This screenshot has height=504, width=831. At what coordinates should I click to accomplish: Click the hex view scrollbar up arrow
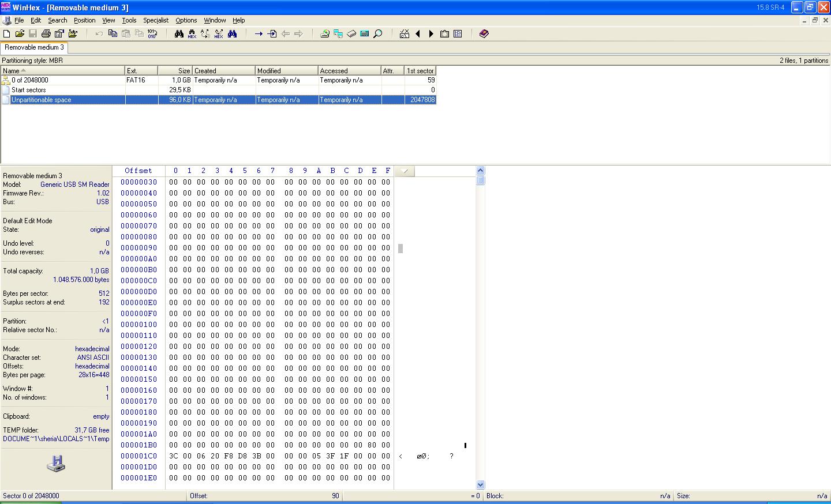pyautogui.click(x=480, y=171)
